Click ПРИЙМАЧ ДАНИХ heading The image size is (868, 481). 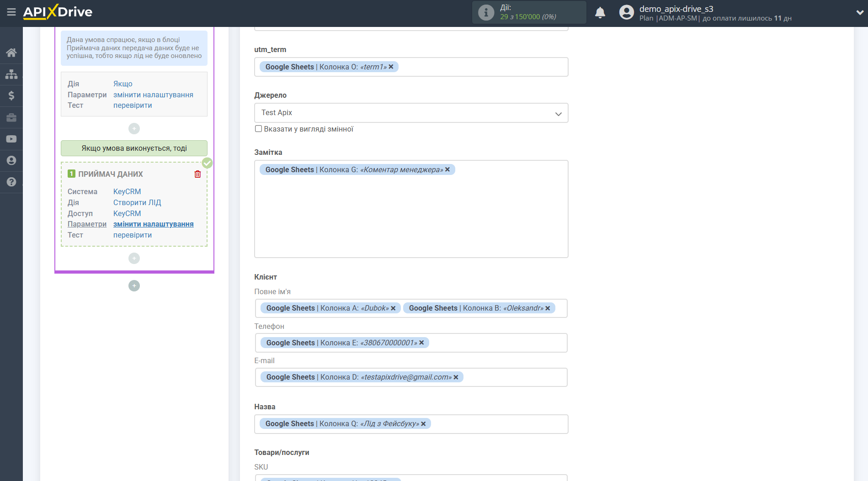pyautogui.click(x=110, y=174)
